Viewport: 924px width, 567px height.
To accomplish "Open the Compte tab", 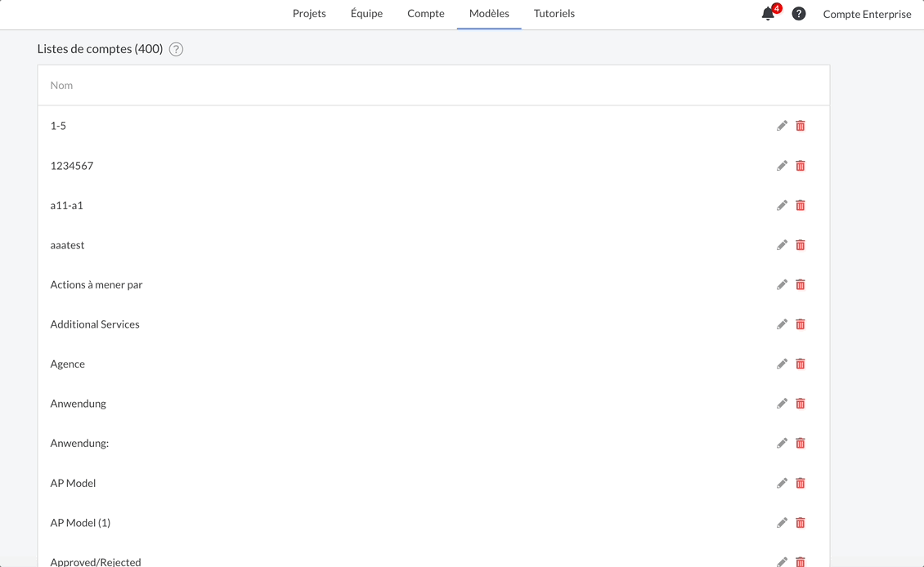I will click(x=426, y=14).
